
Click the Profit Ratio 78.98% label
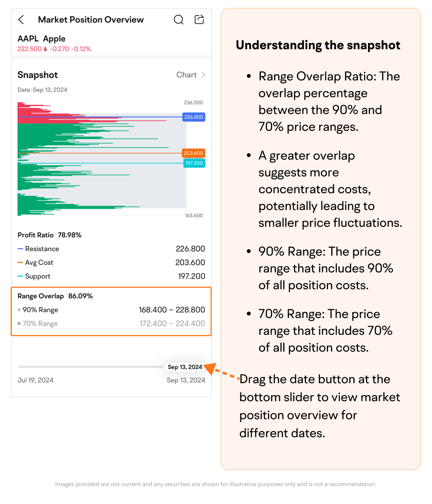click(50, 235)
